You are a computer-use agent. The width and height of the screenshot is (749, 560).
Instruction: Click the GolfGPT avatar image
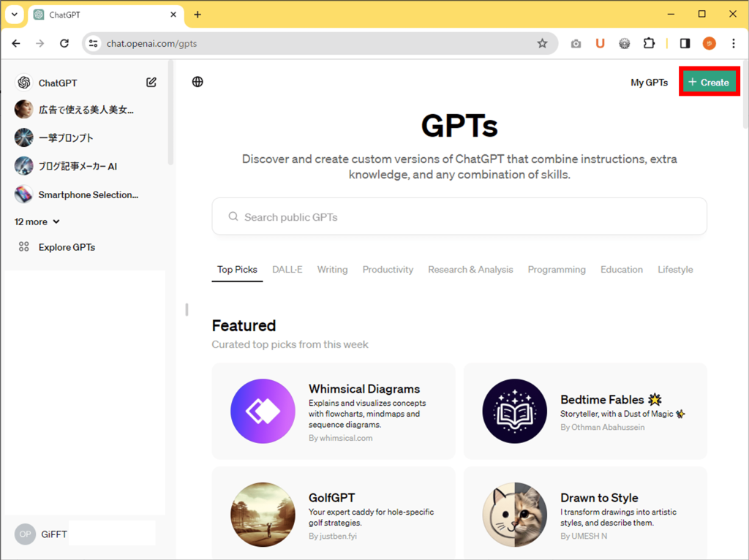(263, 515)
